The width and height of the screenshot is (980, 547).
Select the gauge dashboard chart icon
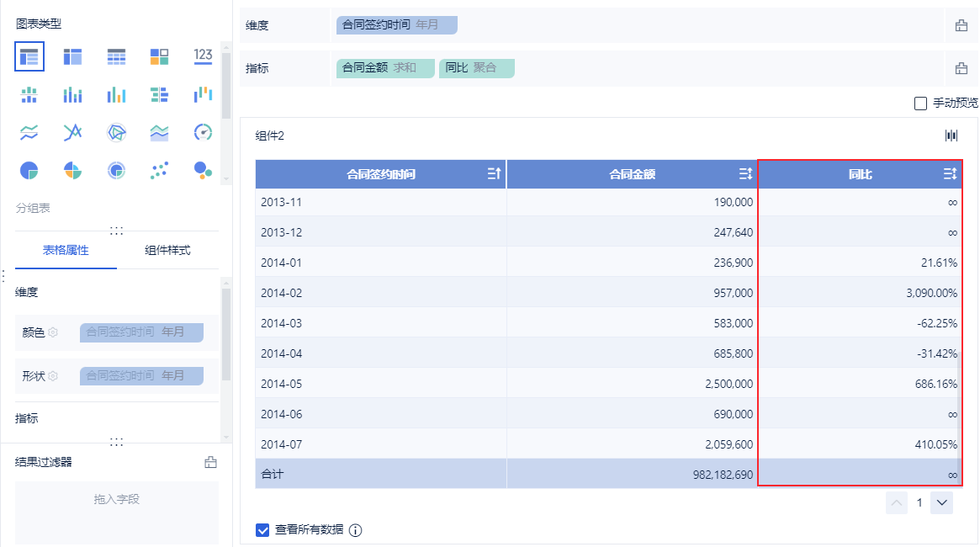[203, 132]
